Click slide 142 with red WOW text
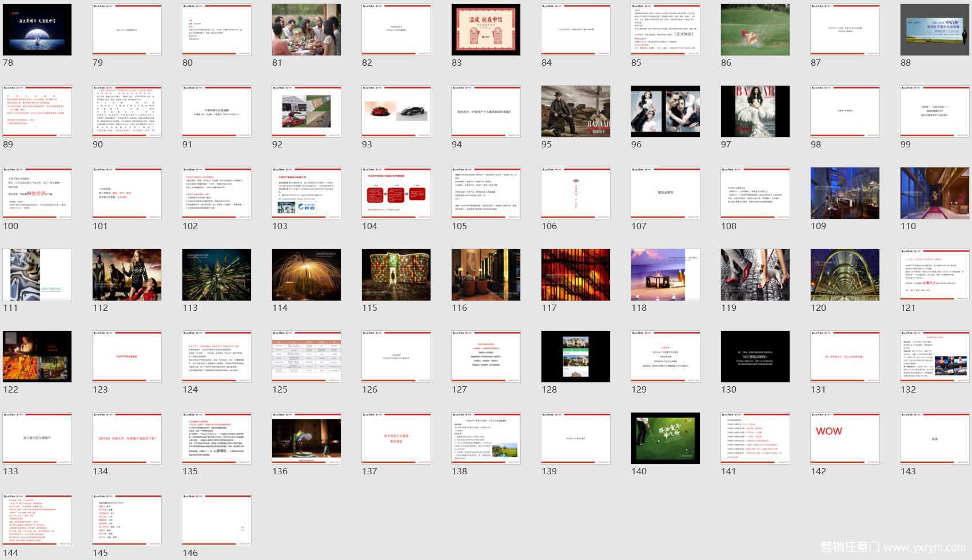 click(845, 438)
